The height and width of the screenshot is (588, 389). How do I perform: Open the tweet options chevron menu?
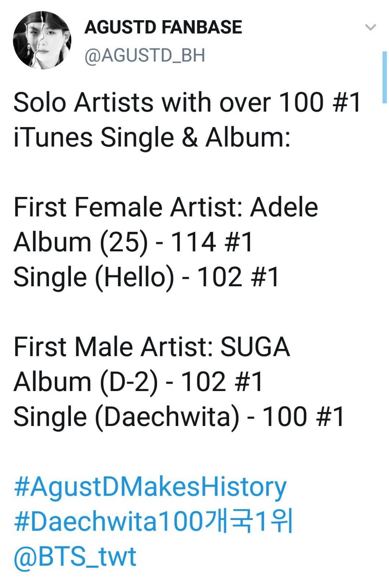click(370, 28)
